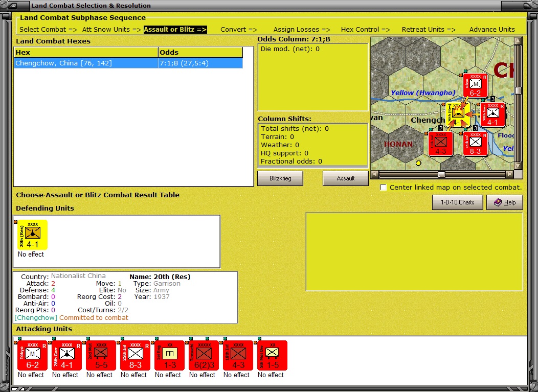Screen dimensions: 538x392
Task: Click the Assault or Blitz subphase step
Action: (x=175, y=30)
